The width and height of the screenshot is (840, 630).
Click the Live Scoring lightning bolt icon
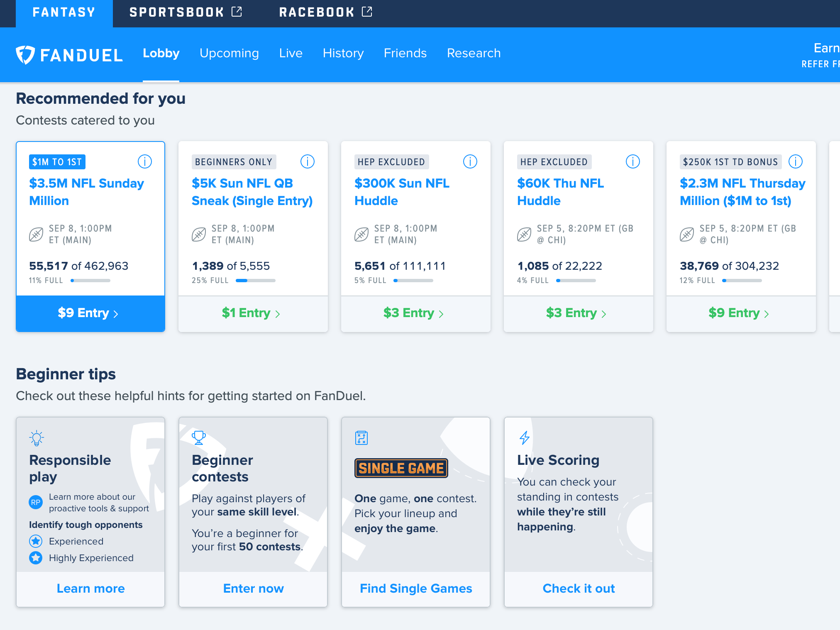tap(525, 437)
